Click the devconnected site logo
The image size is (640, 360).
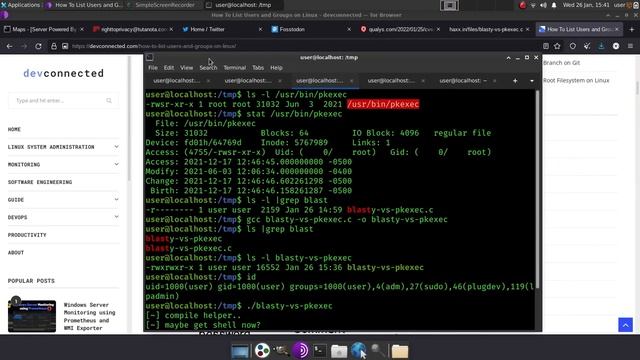(63, 73)
